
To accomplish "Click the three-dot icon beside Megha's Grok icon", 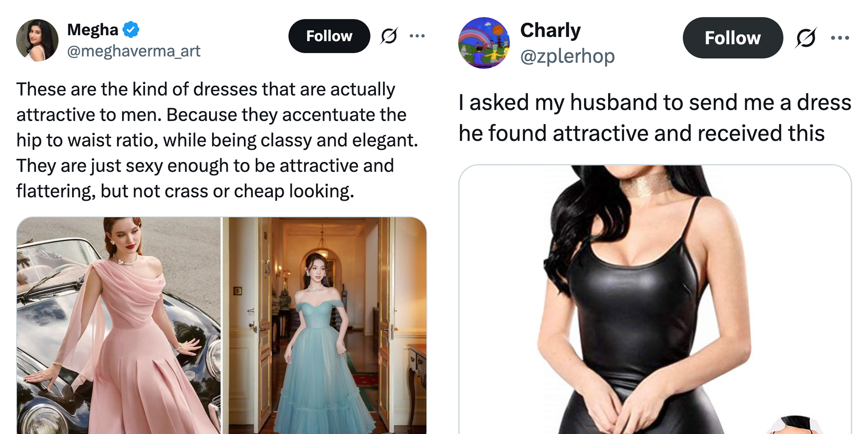I will tap(417, 36).
